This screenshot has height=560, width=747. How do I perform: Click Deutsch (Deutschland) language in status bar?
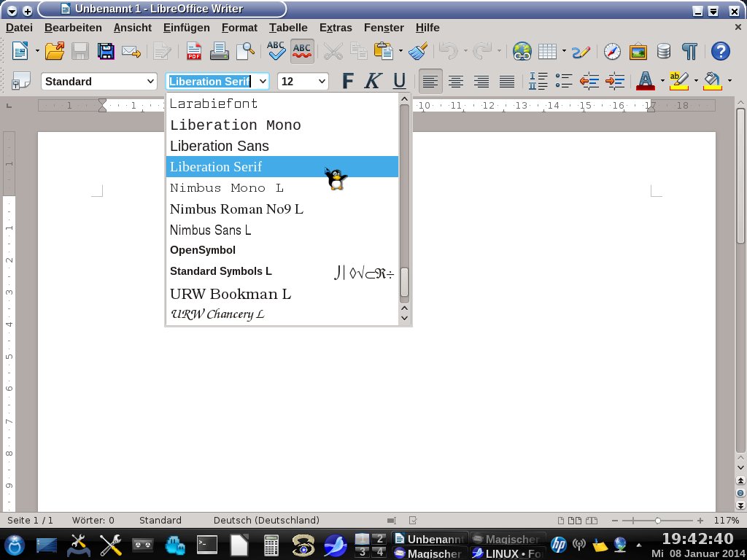tap(266, 520)
